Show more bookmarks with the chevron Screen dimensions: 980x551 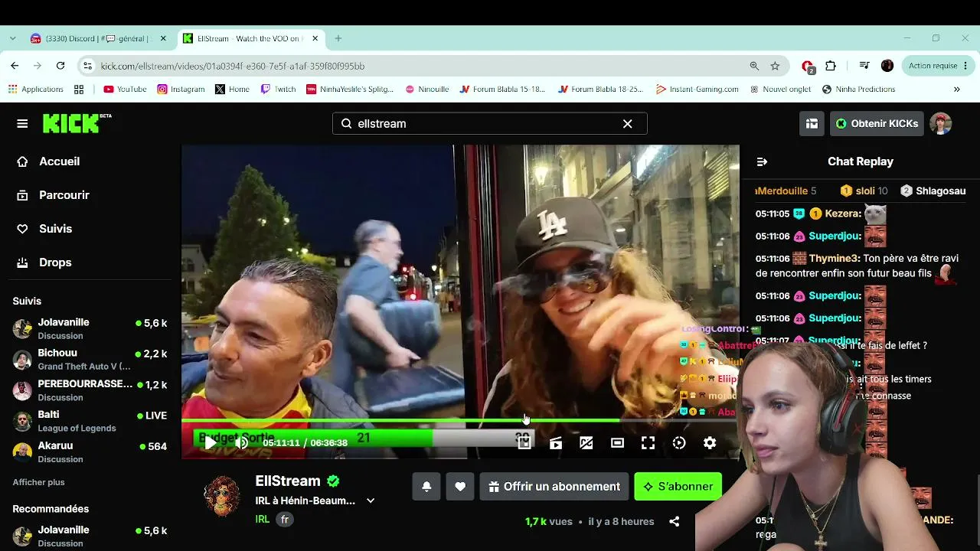956,89
